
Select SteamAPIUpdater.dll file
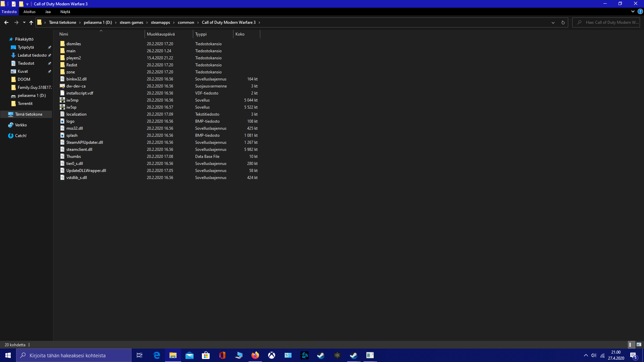(85, 142)
